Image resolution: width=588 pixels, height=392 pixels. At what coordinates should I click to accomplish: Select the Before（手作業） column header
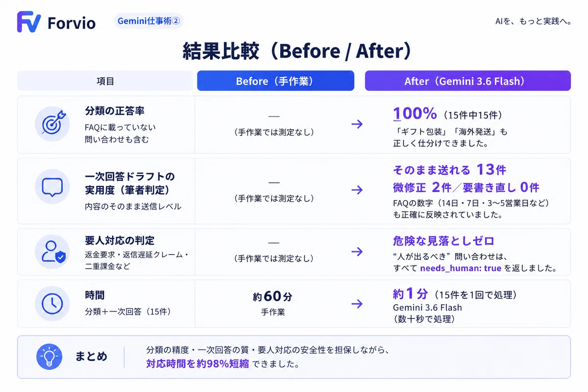point(275,81)
